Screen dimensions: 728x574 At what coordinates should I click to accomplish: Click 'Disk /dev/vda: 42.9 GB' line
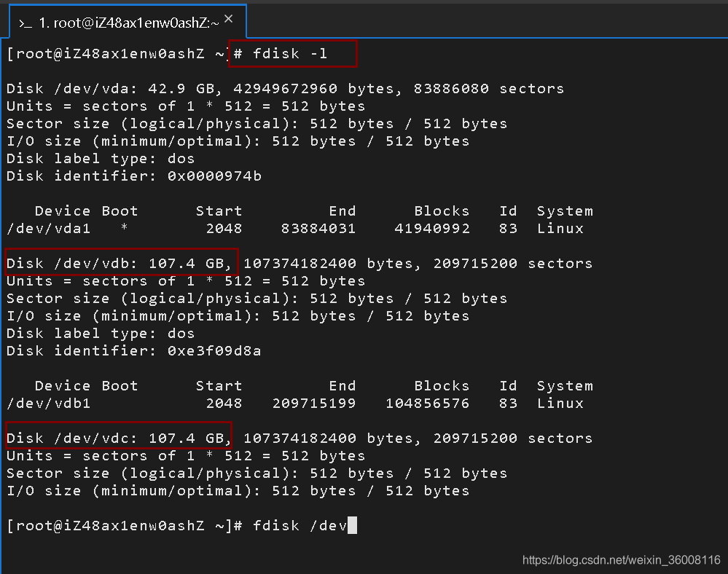click(x=285, y=88)
